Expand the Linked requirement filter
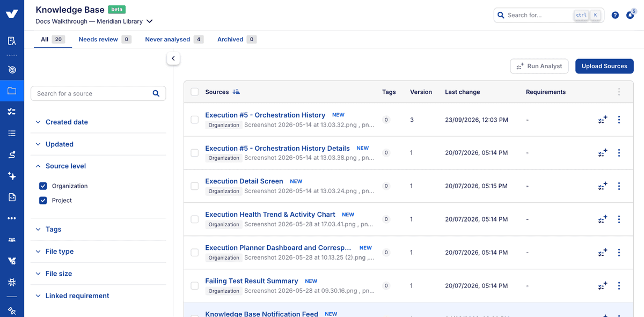The height and width of the screenshot is (317, 644). click(x=98, y=296)
